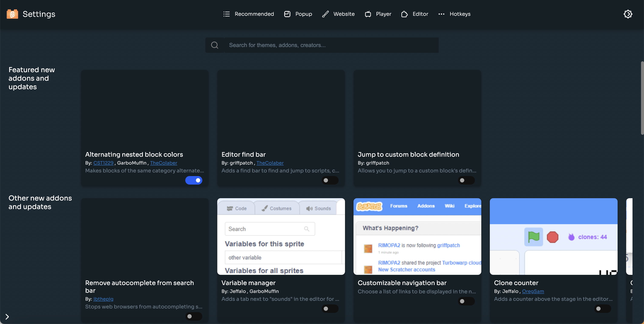Open TheColaber's creator profile link
Image resolution: width=644 pixels, height=324 pixels.
pos(164,163)
